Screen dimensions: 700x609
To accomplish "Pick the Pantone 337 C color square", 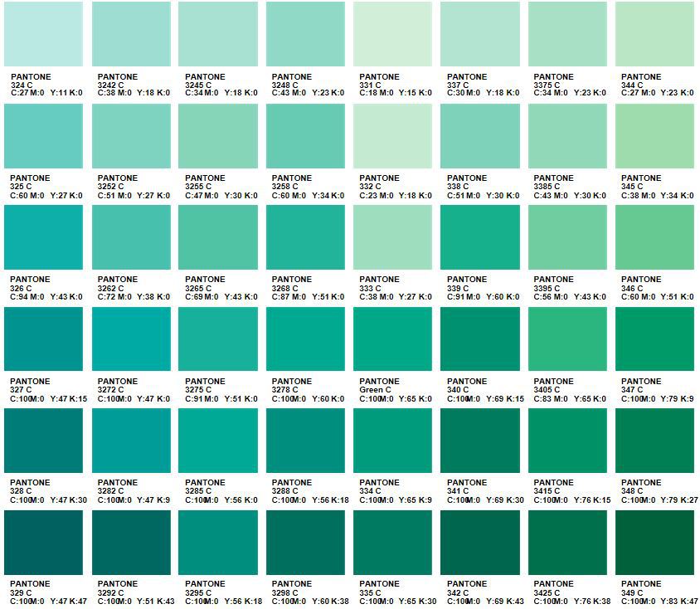I will 480,34.
